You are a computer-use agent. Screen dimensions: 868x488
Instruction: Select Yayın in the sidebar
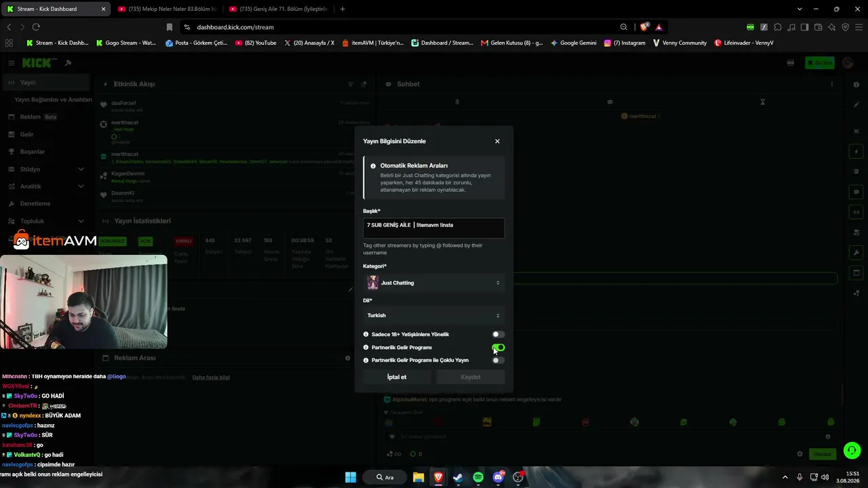(x=45, y=82)
